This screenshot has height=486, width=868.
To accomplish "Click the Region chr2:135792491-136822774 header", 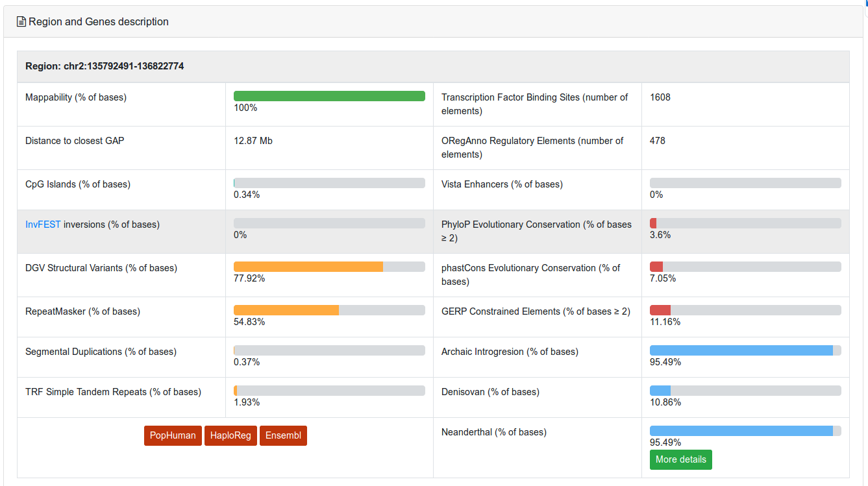I will pos(105,66).
